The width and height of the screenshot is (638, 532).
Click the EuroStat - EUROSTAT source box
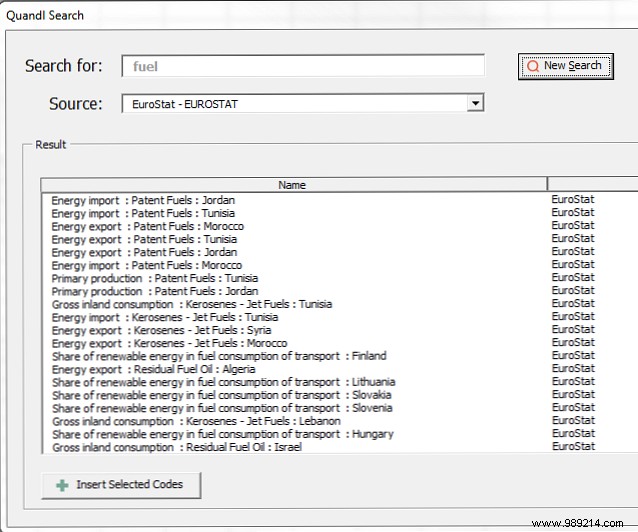click(303, 103)
